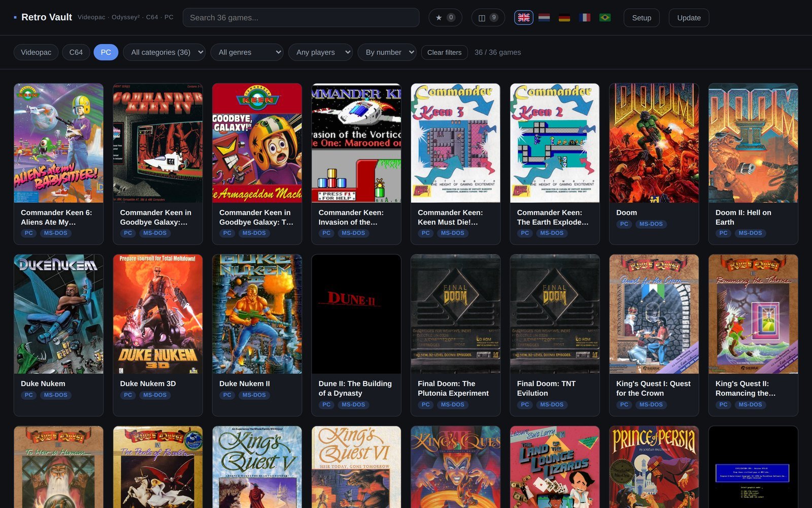Click Doom II: Hell on Earth title

pyautogui.click(x=743, y=217)
